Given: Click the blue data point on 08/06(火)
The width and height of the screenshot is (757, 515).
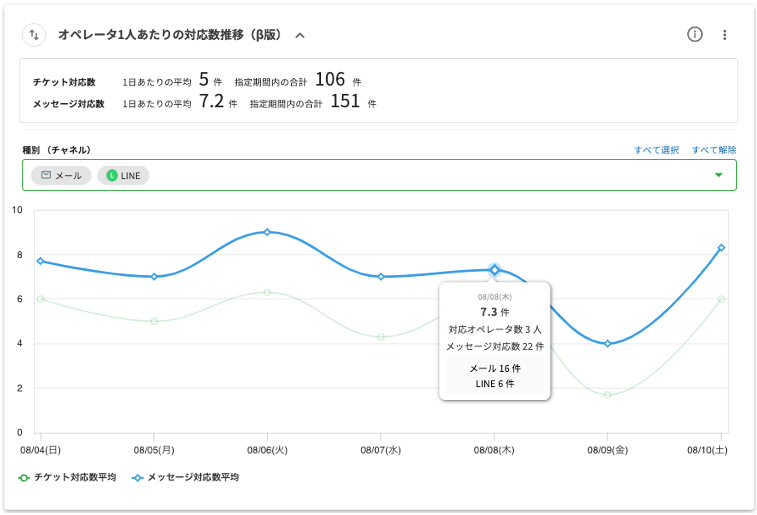Looking at the screenshot, I should (x=267, y=232).
